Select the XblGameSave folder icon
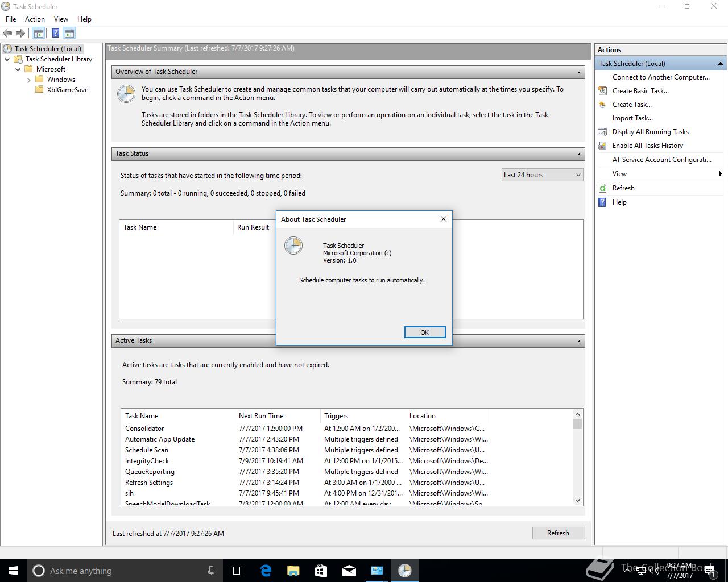 click(39, 90)
